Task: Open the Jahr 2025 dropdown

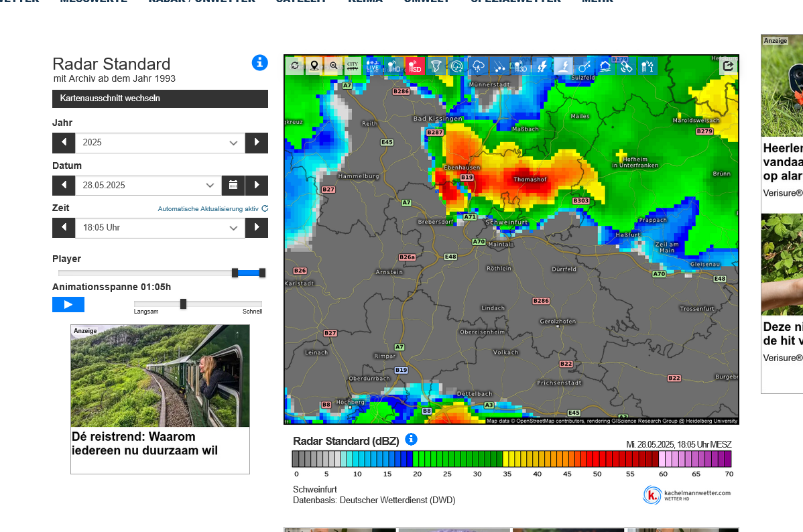Action: click(160, 142)
